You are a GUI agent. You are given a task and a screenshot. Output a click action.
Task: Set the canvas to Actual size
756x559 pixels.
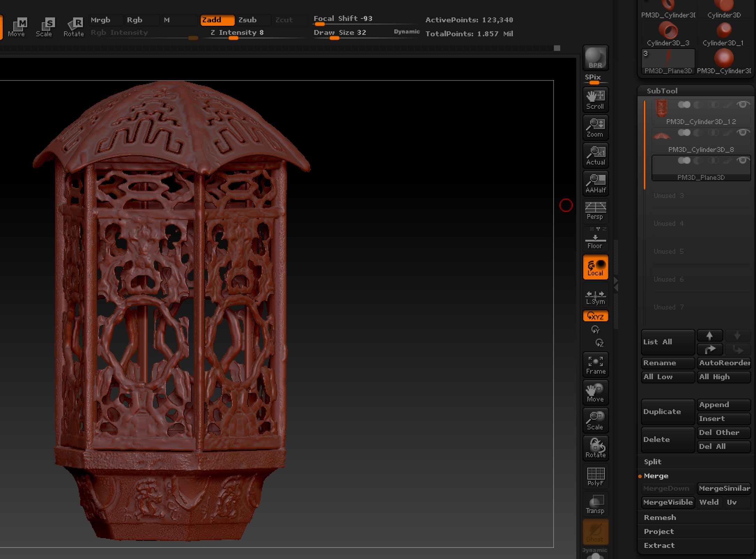click(595, 155)
